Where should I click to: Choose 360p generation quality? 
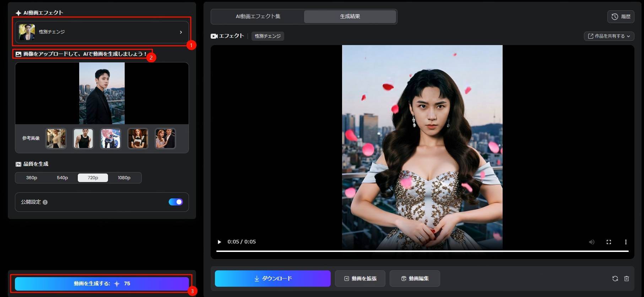pyautogui.click(x=32, y=178)
